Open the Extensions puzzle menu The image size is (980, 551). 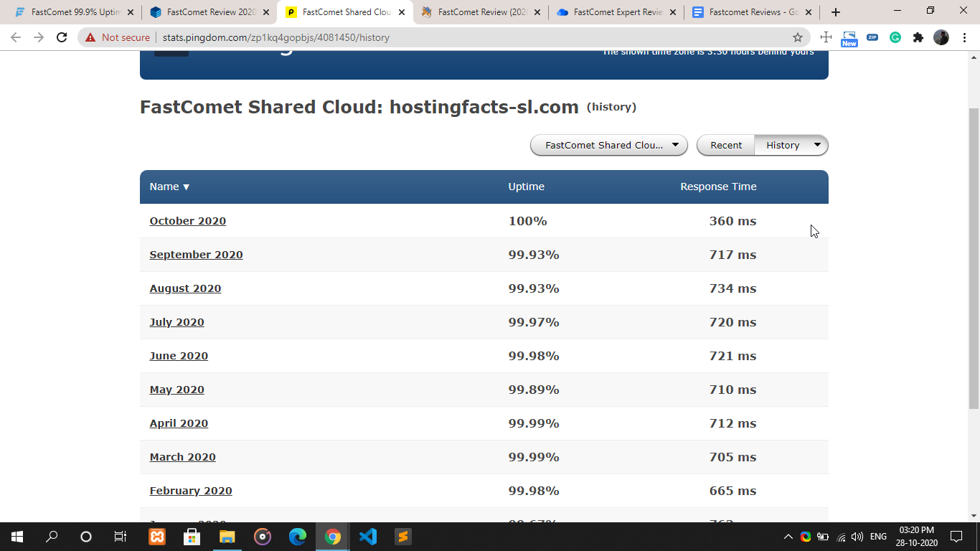coord(918,37)
